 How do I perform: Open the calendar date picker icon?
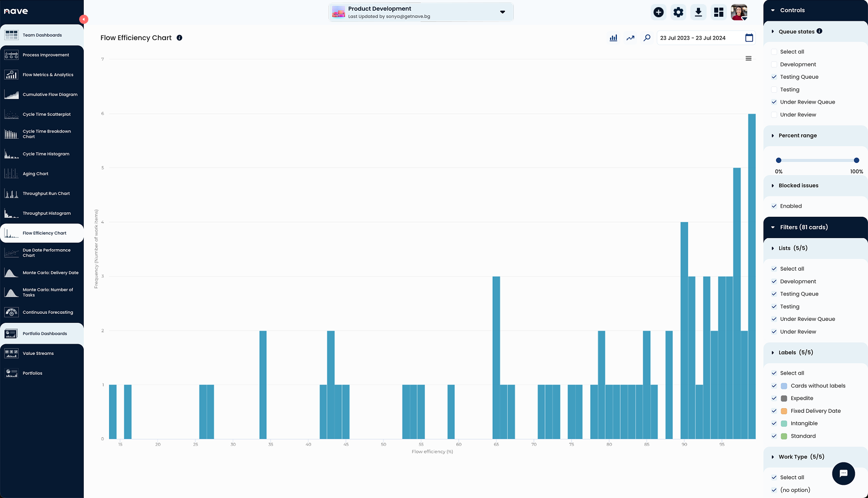tap(749, 38)
